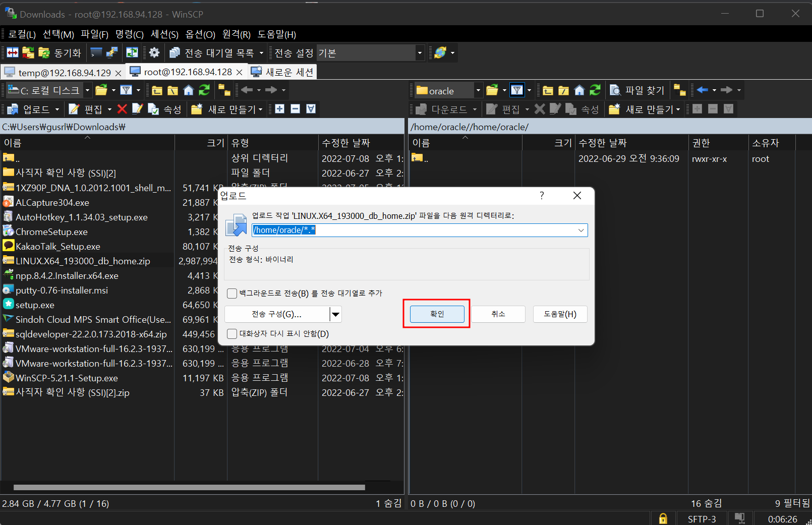Open the remote directory dropdown showing oracle
Image resolution: width=812 pixels, height=525 pixels.
(478, 90)
